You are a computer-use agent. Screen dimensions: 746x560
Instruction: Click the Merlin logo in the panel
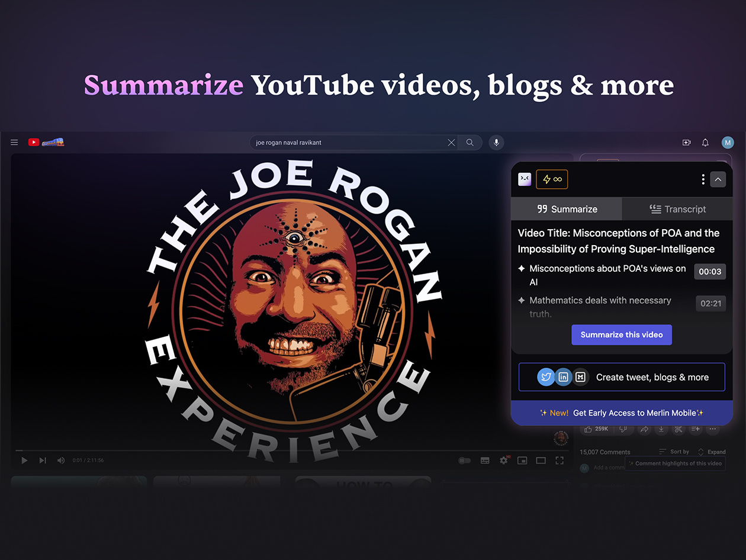[525, 179]
